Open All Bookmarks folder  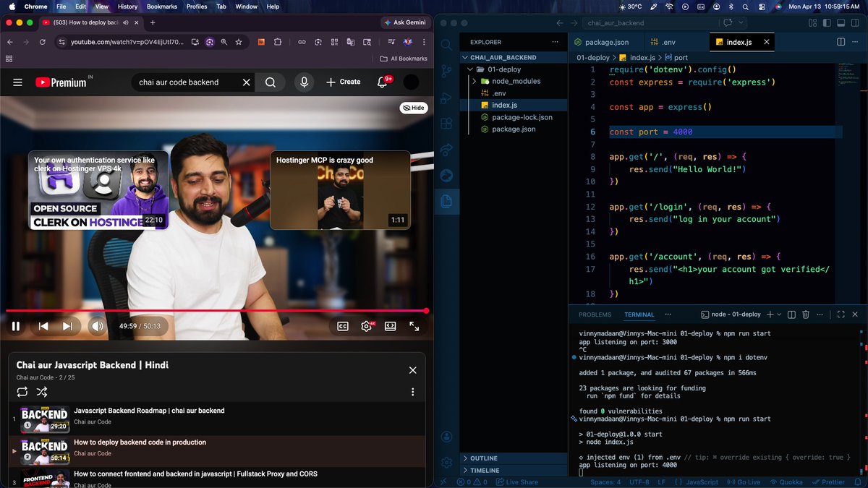click(404, 59)
